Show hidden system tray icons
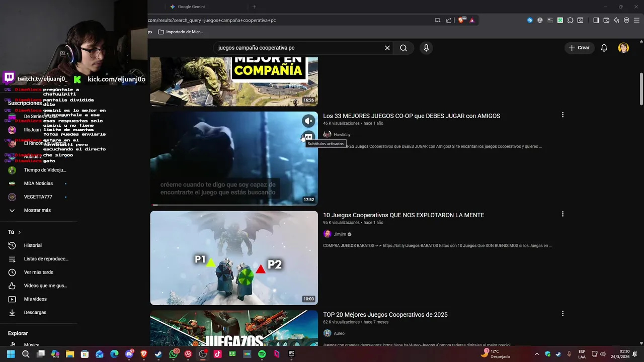This screenshot has height=362, width=644. (x=536, y=354)
